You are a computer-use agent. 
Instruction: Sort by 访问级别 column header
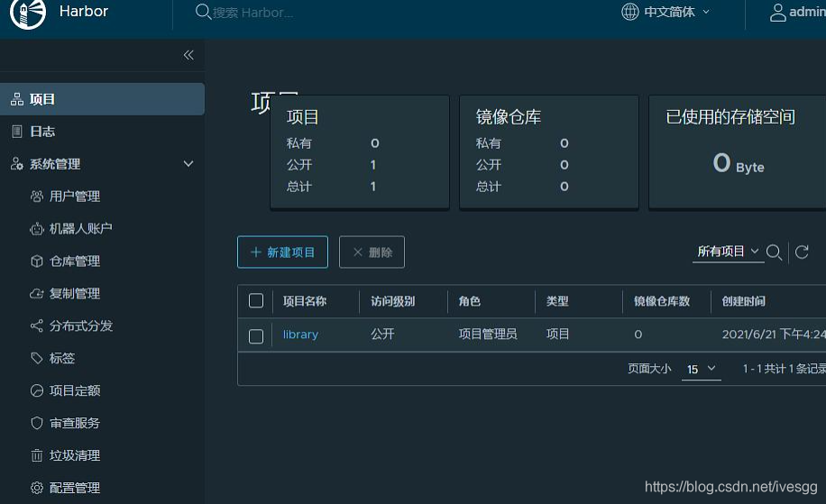coord(392,301)
